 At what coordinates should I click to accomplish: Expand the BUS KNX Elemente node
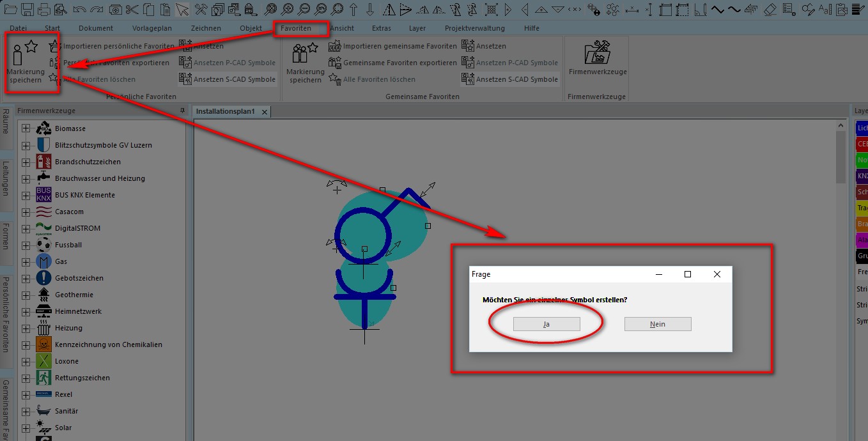[x=26, y=195]
